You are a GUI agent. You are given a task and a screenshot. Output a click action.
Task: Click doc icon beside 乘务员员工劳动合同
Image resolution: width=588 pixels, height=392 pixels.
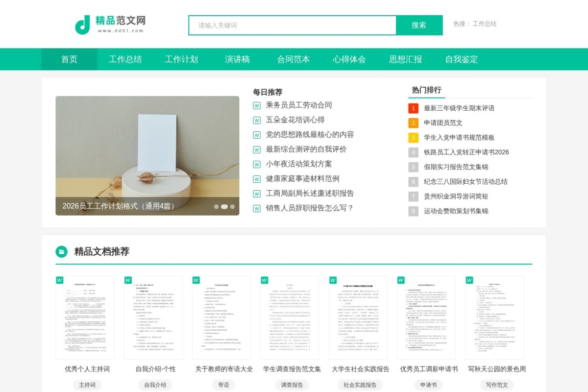[x=257, y=105]
